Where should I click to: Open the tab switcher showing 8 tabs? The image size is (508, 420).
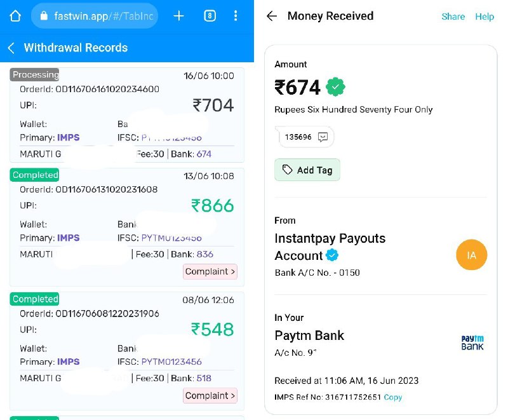click(x=210, y=15)
